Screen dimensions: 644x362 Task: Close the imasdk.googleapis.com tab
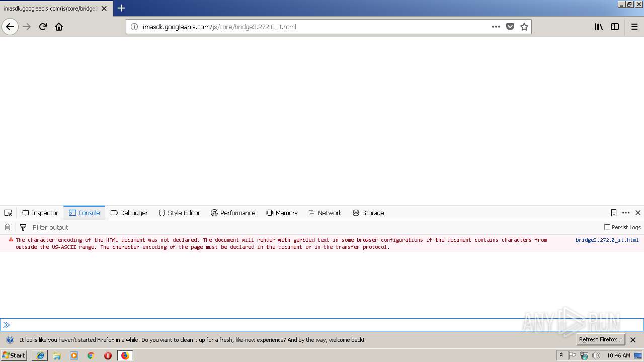click(x=104, y=9)
